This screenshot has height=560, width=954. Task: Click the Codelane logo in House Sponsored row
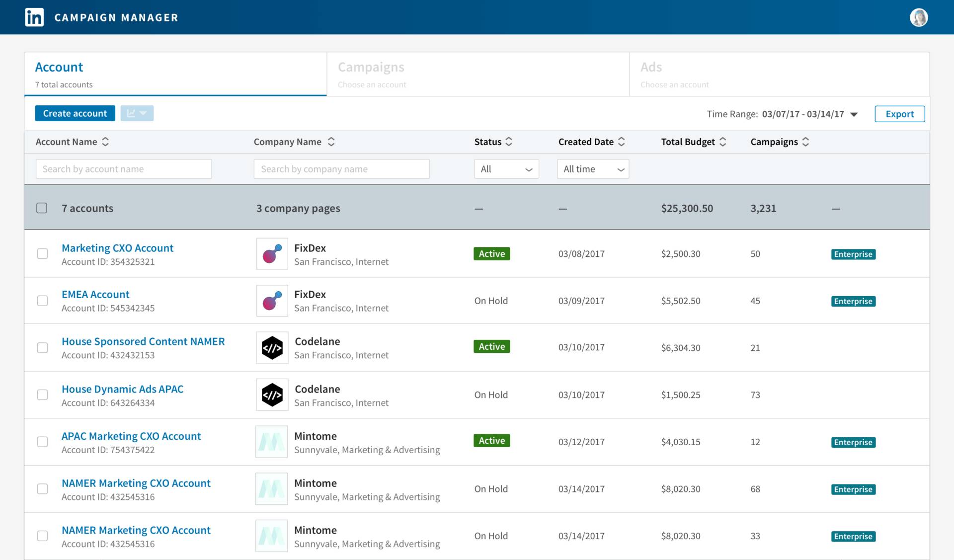(272, 348)
